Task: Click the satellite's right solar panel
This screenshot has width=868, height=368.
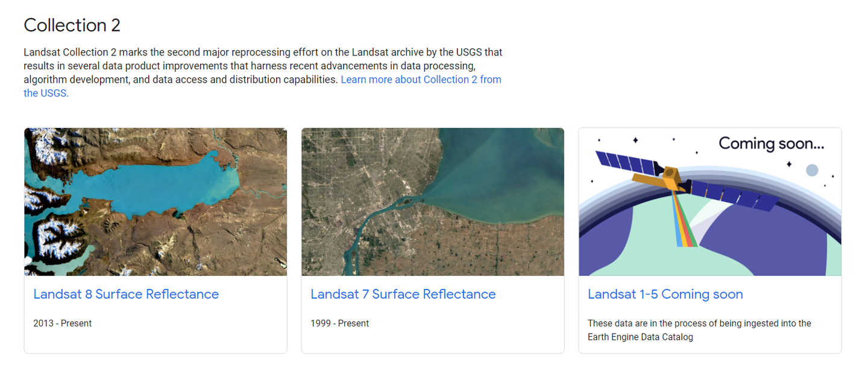Action: [x=732, y=194]
